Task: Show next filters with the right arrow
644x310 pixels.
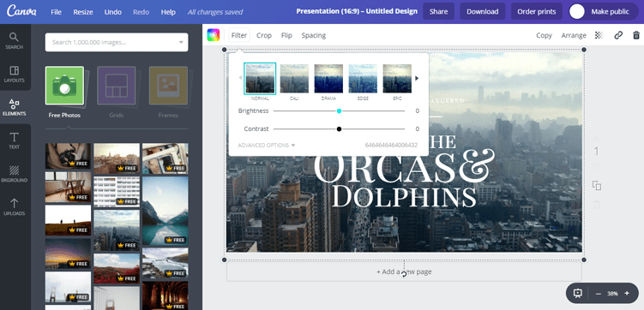Action: [x=417, y=78]
